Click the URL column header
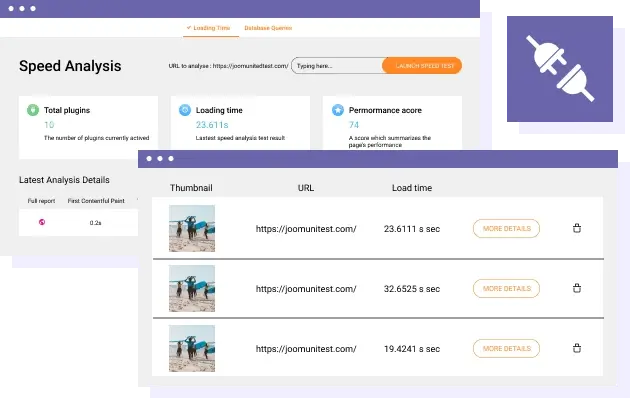Viewport: 630px width, 398px height. pyautogui.click(x=306, y=188)
